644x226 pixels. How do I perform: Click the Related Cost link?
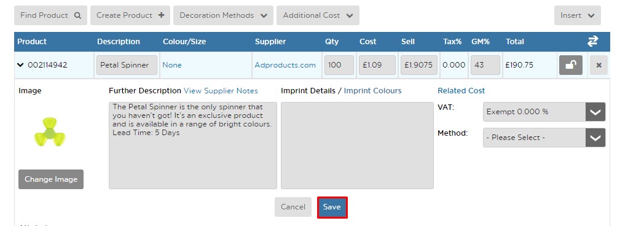coord(461,91)
